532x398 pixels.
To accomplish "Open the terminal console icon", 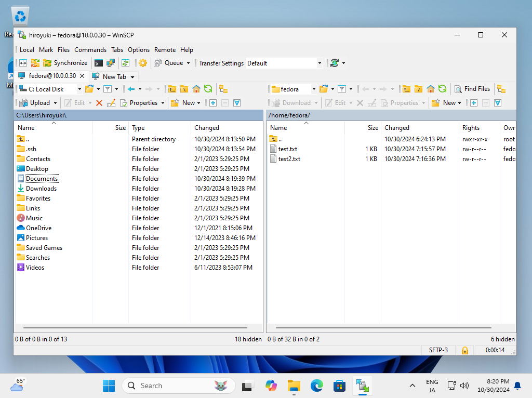I will point(98,63).
